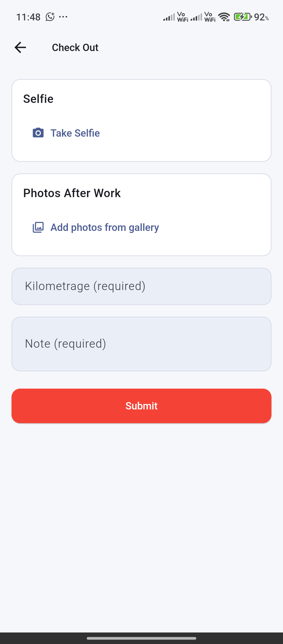Image resolution: width=283 pixels, height=644 pixels.
Task: Tap the 11:48 clock in status bar
Action: tap(28, 17)
